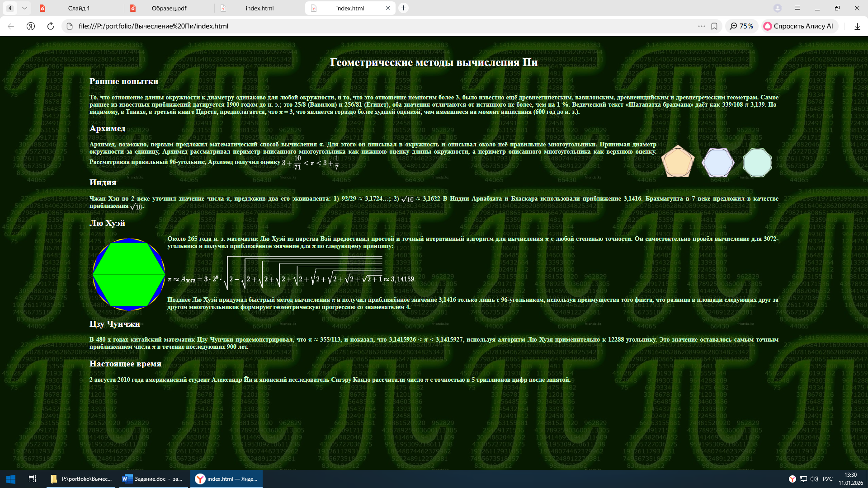Expand the tab list chevron
This screenshot has width=868, height=488.
24,8
